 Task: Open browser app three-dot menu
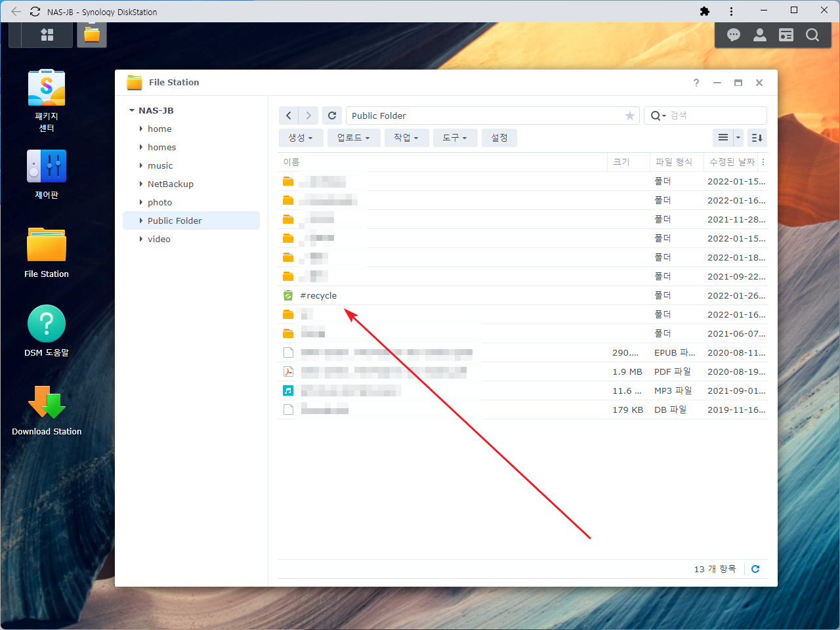point(731,11)
